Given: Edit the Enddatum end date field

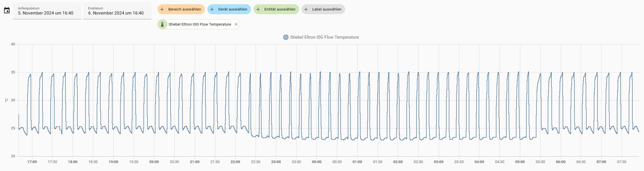Looking at the screenshot, I should 117,11.
